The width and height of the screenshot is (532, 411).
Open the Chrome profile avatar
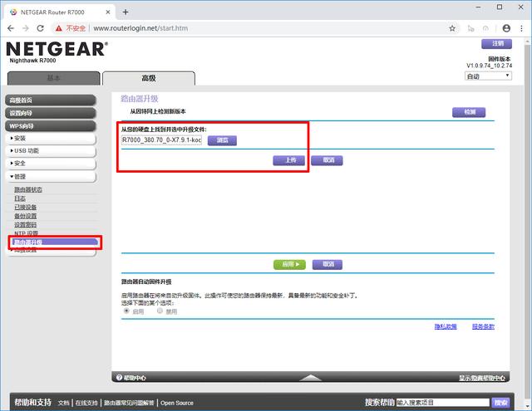tap(506, 28)
